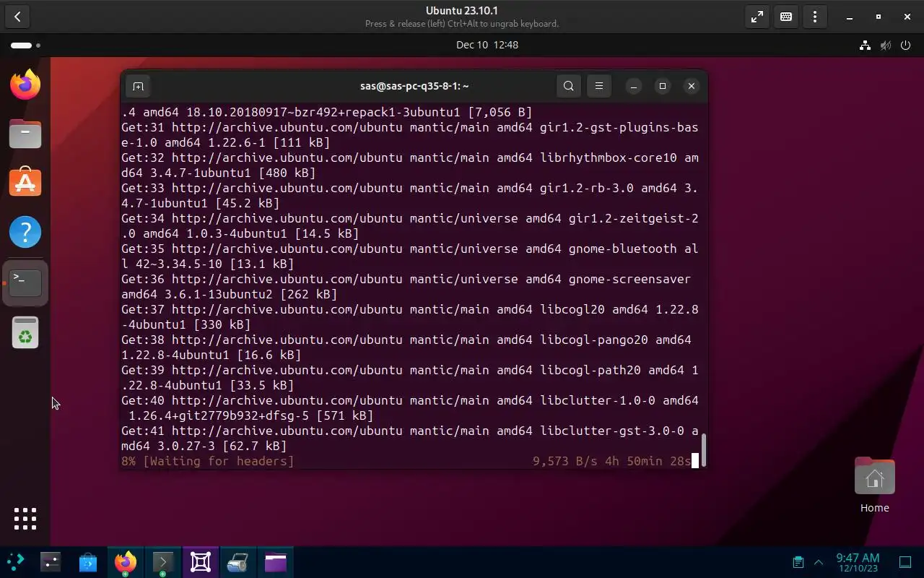Screen dimensions: 924x578
Task: Click the '9,573 B/s 4h 50min 28s' text
Action: pyautogui.click(x=612, y=461)
